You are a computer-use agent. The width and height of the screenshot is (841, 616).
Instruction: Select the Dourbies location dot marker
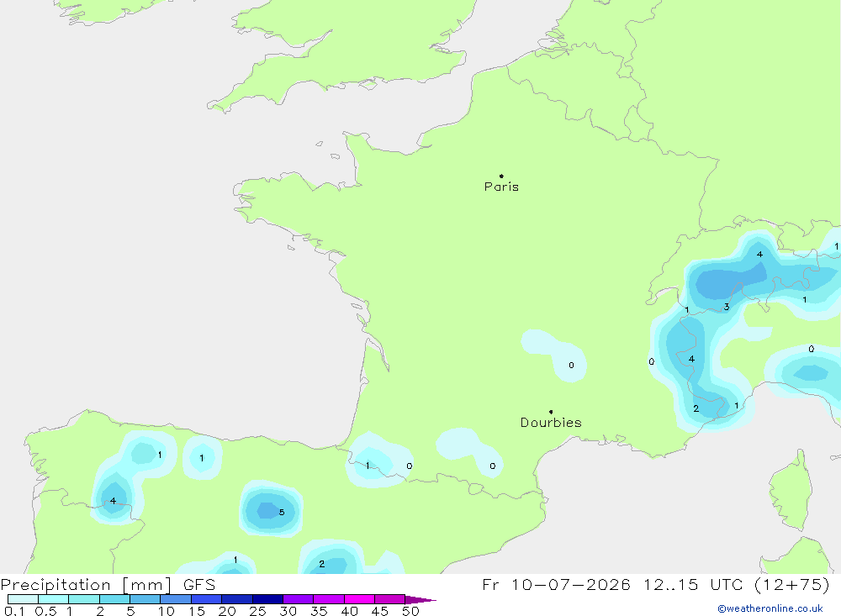[551, 412]
